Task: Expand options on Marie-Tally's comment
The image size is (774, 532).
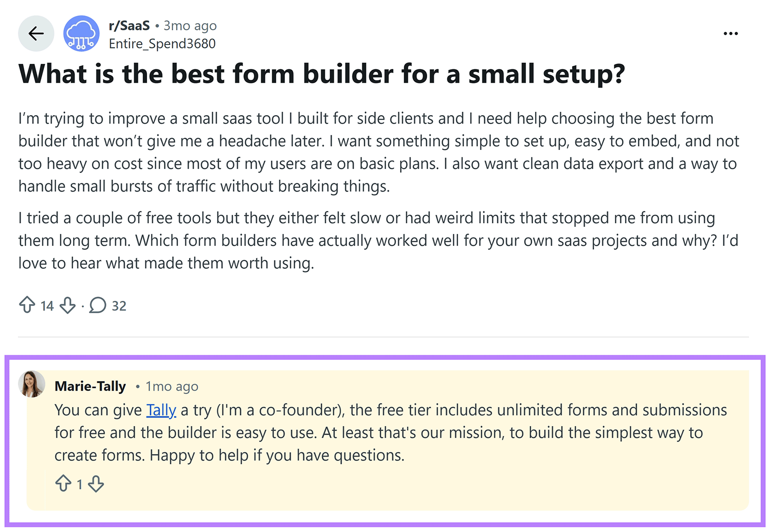Action: coord(730,33)
